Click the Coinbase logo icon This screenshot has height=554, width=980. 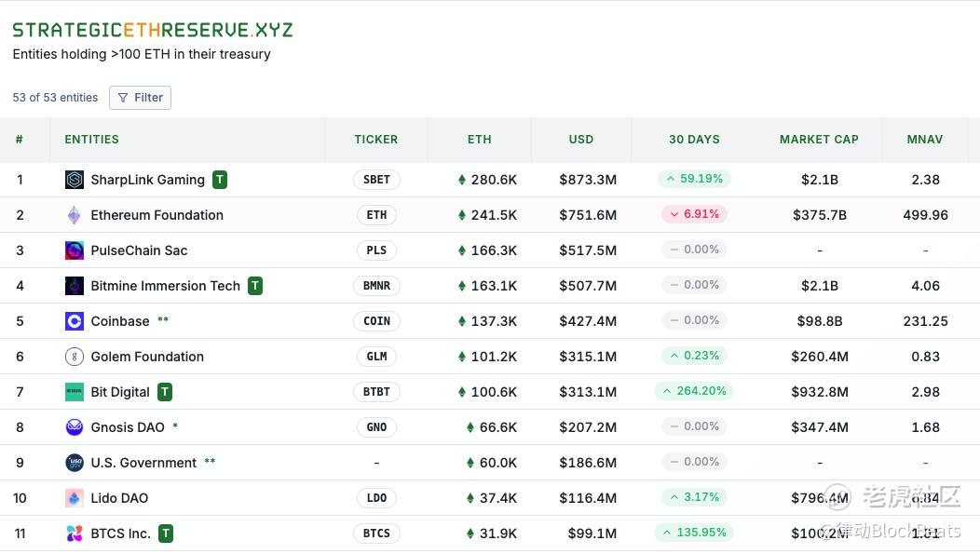[75, 321]
